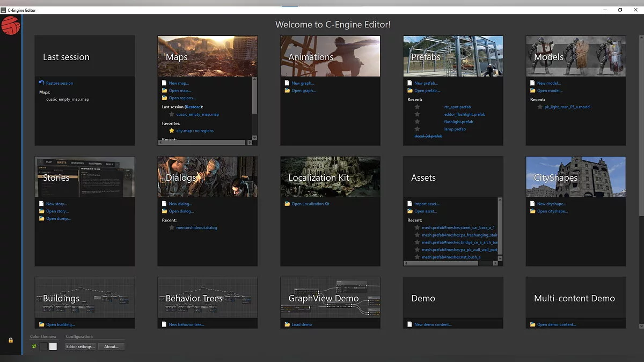This screenshot has width=644, height=362.
Task: Click the folder icon beside Open regions
Action: 164,98
